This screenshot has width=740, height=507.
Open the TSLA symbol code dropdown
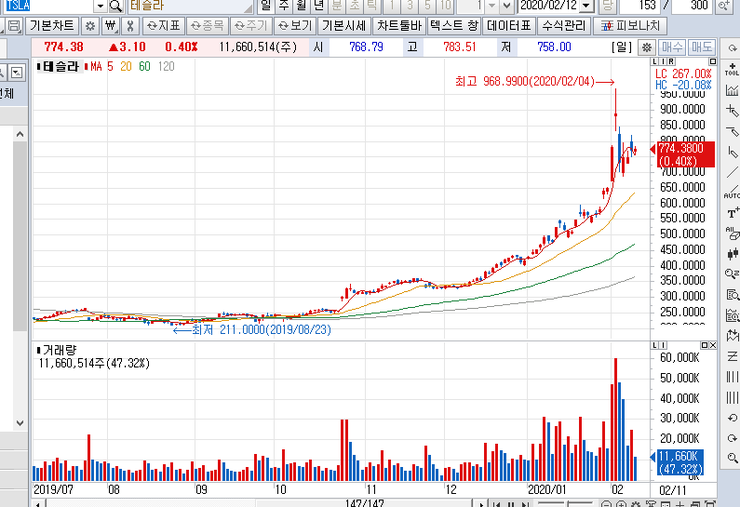point(101,6)
